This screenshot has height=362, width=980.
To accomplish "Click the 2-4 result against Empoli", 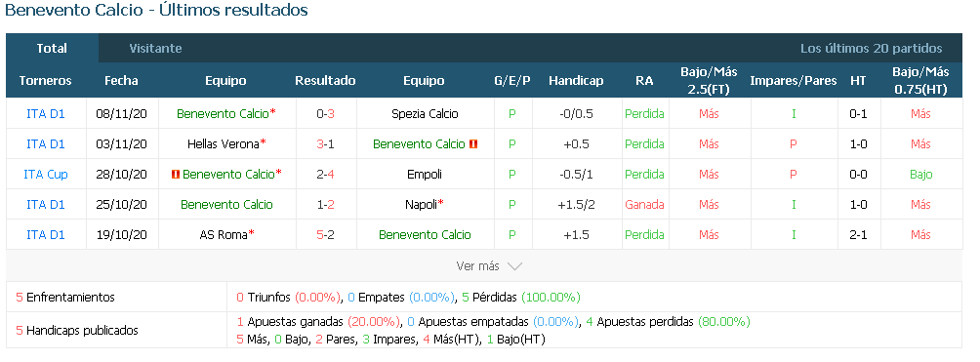I will pyautogui.click(x=326, y=175).
